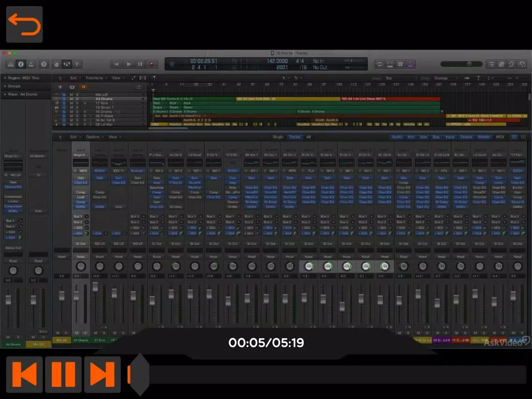Open the Loop Browser button
The width and height of the screenshot is (532, 399).
[x=512, y=64]
